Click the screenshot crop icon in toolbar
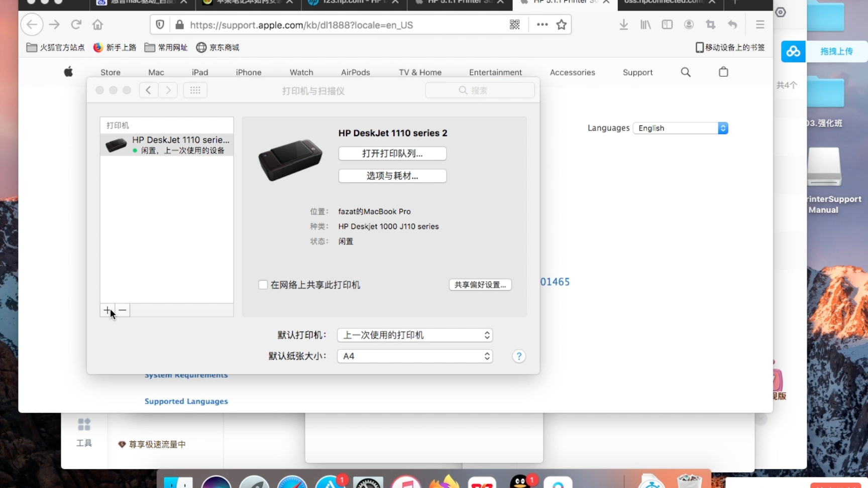The image size is (868, 488). [x=710, y=25]
